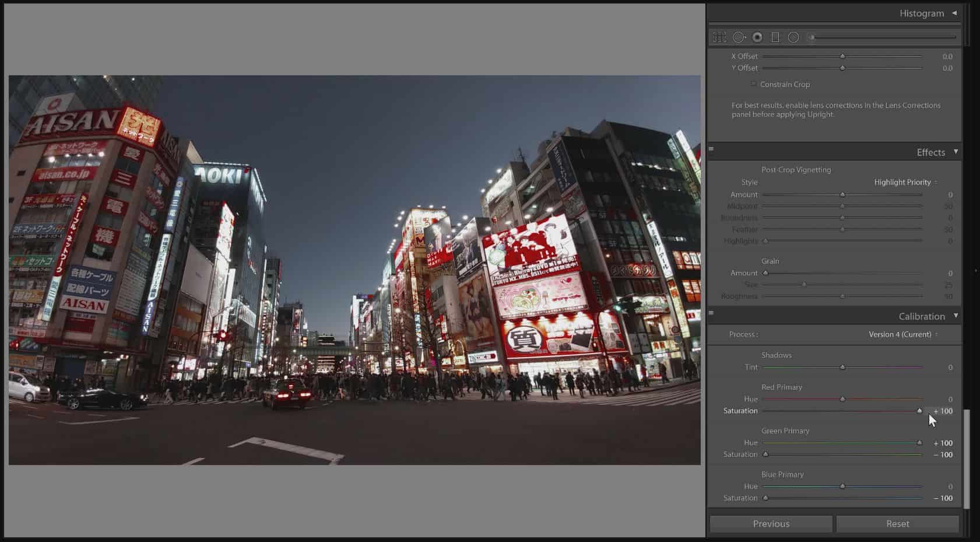Click the Grain Size slider handle
The height and width of the screenshot is (542, 980).
click(x=804, y=285)
